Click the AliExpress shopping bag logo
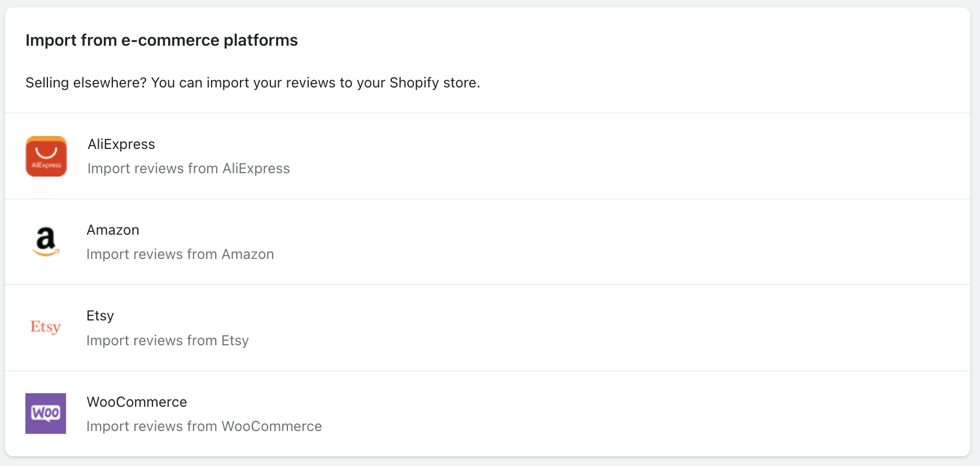The height and width of the screenshot is (466, 980). tap(46, 156)
